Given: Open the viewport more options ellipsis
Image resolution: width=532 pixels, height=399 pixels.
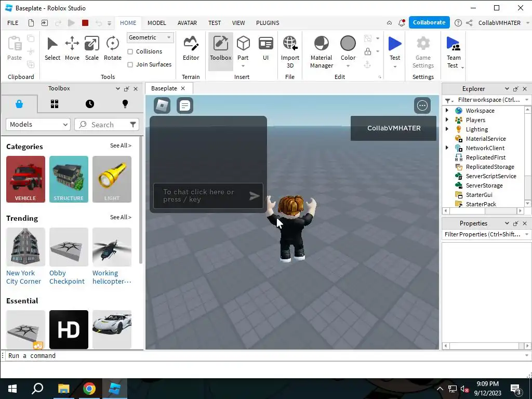Looking at the screenshot, I should point(422,105).
